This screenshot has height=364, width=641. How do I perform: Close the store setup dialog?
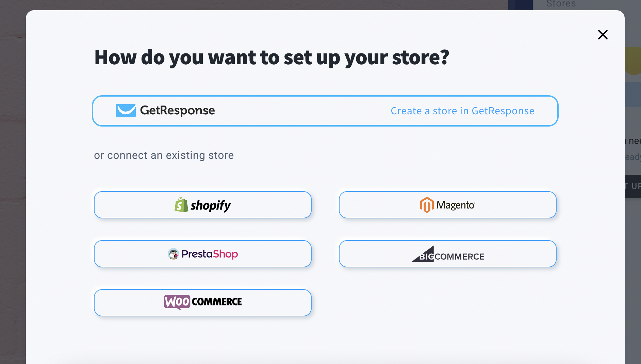click(x=603, y=35)
